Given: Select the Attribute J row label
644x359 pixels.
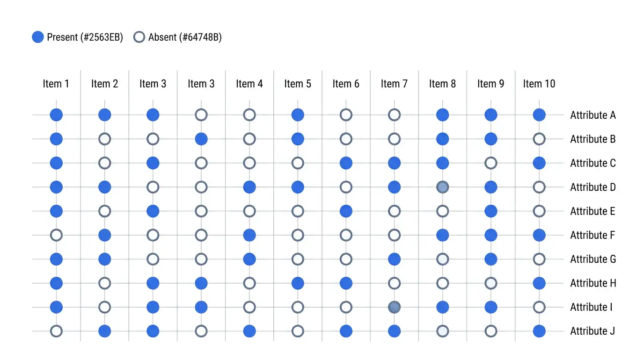Looking at the screenshot, I should tap(593, 331).
